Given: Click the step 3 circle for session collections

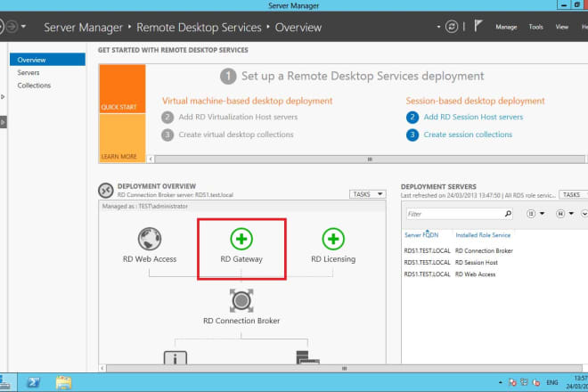Looking at the screenshot, I should (x=412, y=135).
